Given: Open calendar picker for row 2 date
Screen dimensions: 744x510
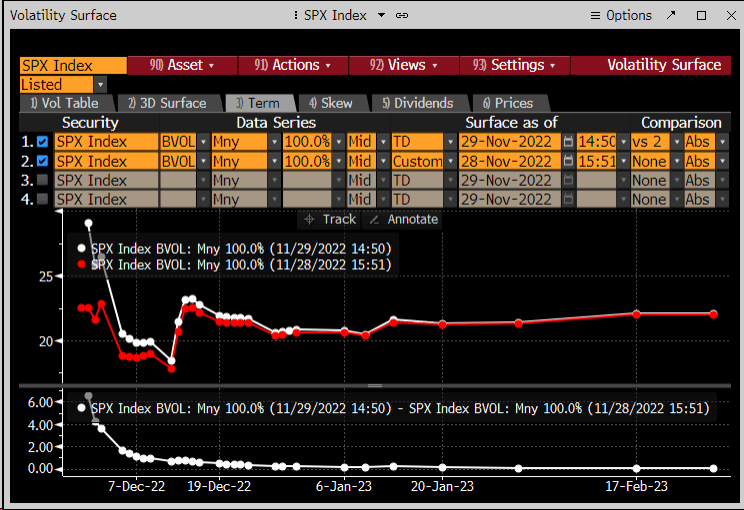Looking at the screenshot, I should pos(568,161).
